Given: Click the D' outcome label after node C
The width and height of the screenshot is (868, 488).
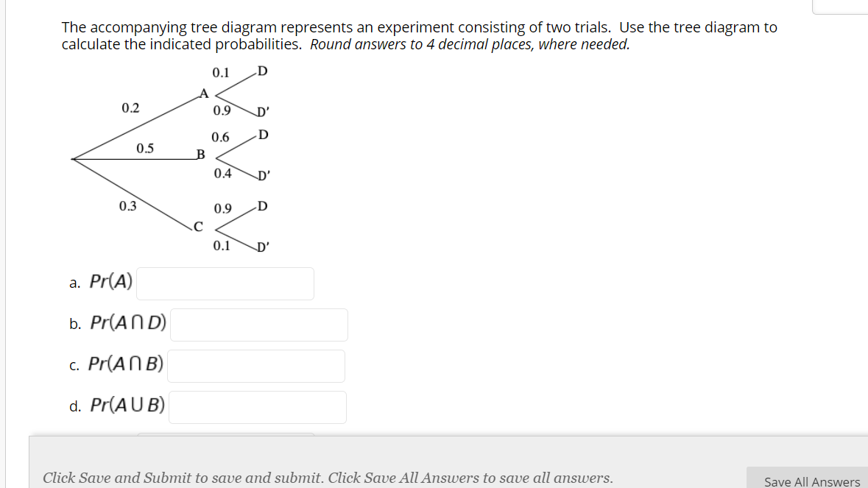Looking at the screenshot, I should point(261,247).
